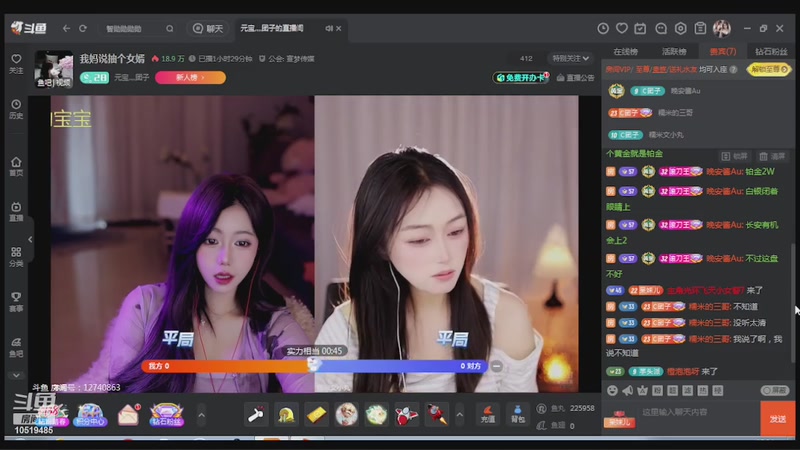
Task: Send the glow stick gift
Action: 256,414
